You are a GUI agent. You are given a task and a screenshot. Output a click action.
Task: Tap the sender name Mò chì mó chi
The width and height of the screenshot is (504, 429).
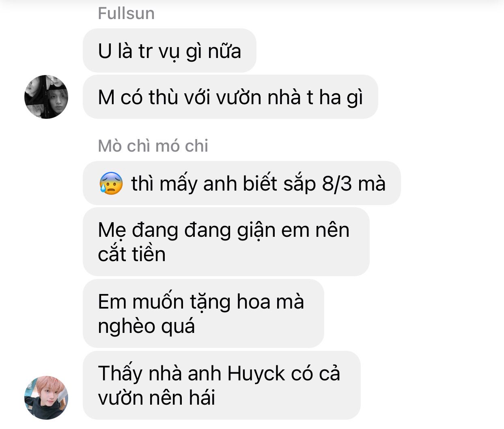click(153, 146)
